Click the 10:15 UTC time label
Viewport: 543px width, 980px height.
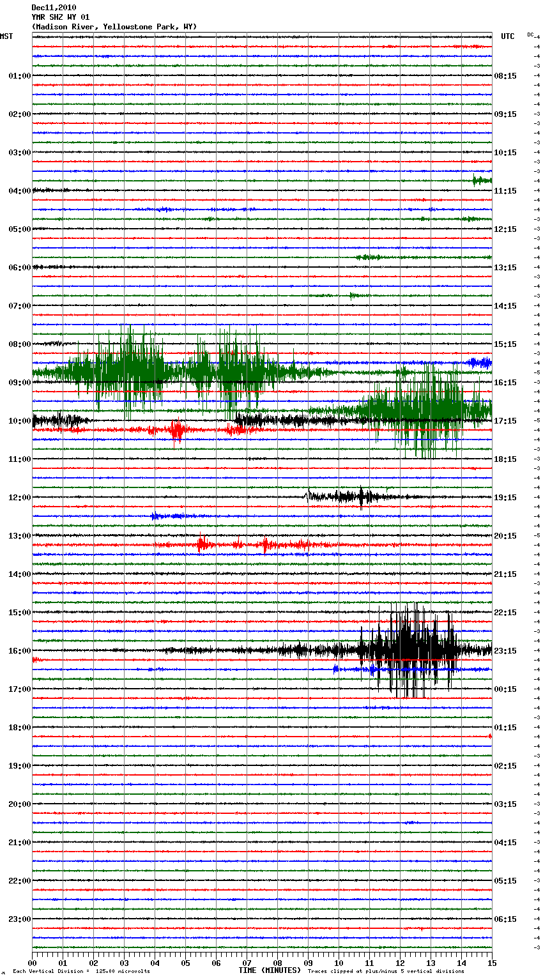[x=505, y=153]
